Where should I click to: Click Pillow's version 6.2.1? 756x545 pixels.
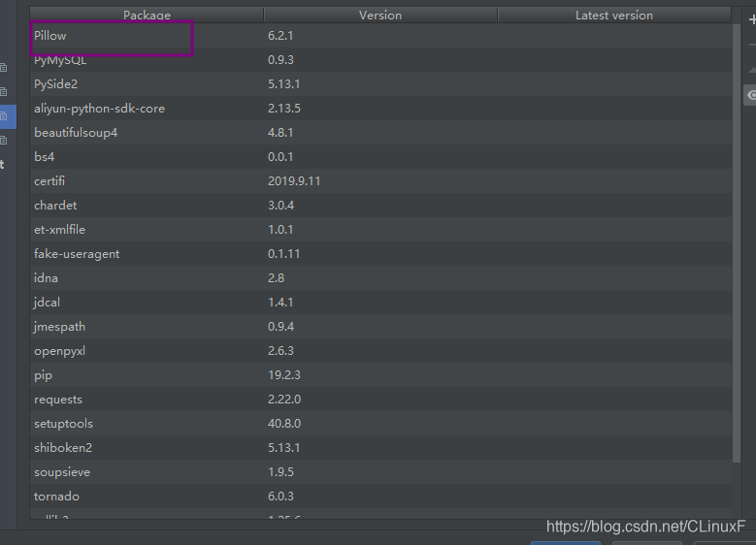click(280, 36)
